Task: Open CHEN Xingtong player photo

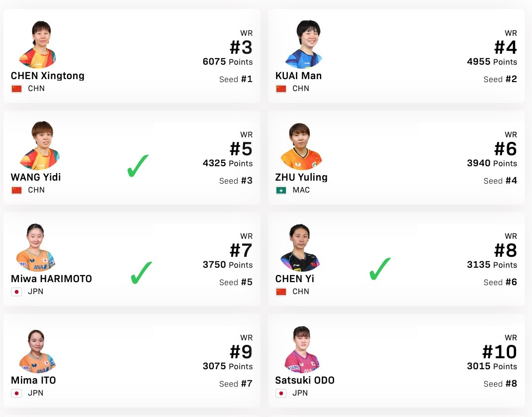Action: [x=38, y=44]
